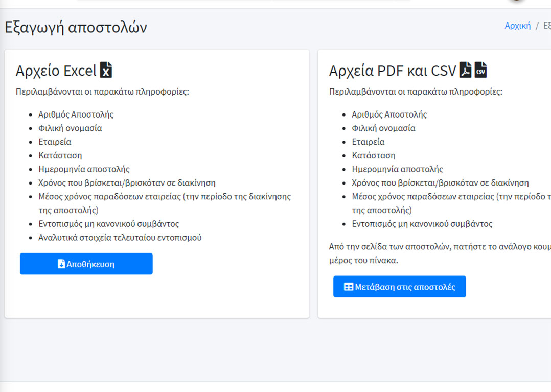
Task: Select Κατάσταση in the PDF card list
Action: [374, 155]
